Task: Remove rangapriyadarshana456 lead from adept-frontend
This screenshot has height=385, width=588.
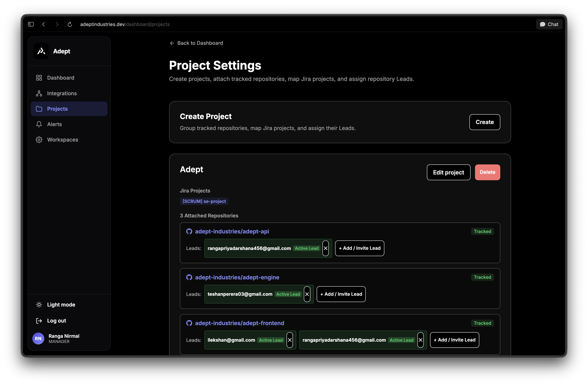Action: point(421,340)
